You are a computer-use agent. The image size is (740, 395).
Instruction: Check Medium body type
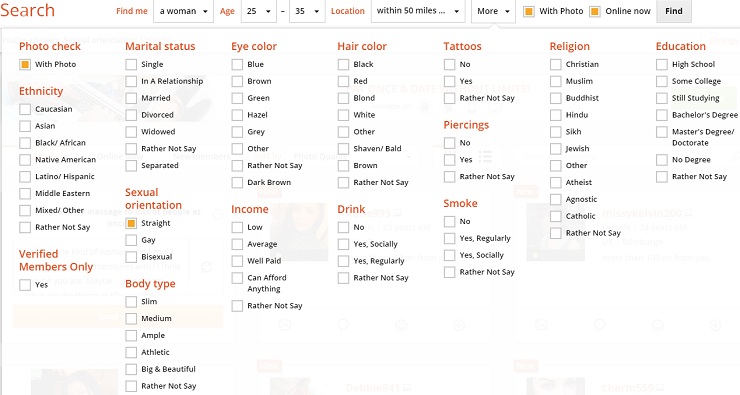[131, 319]
